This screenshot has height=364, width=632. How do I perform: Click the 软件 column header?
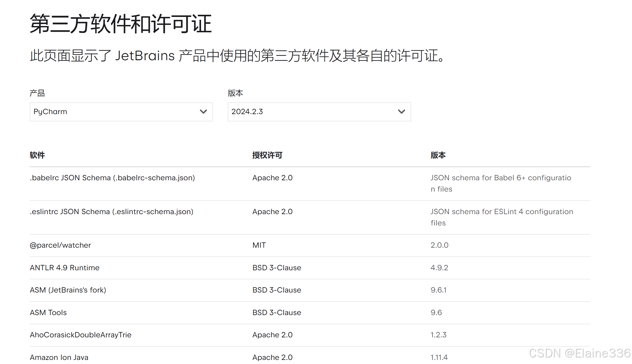[x=37, y=155]
